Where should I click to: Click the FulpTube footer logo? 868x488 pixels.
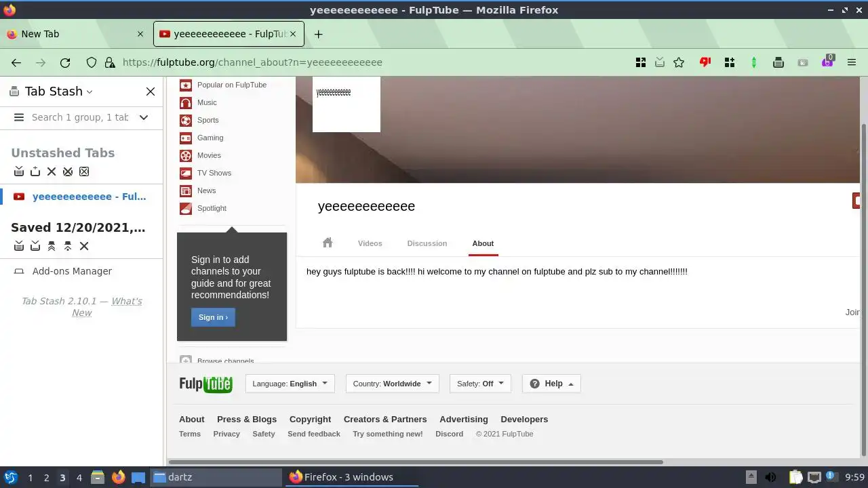tap(205, 384)
